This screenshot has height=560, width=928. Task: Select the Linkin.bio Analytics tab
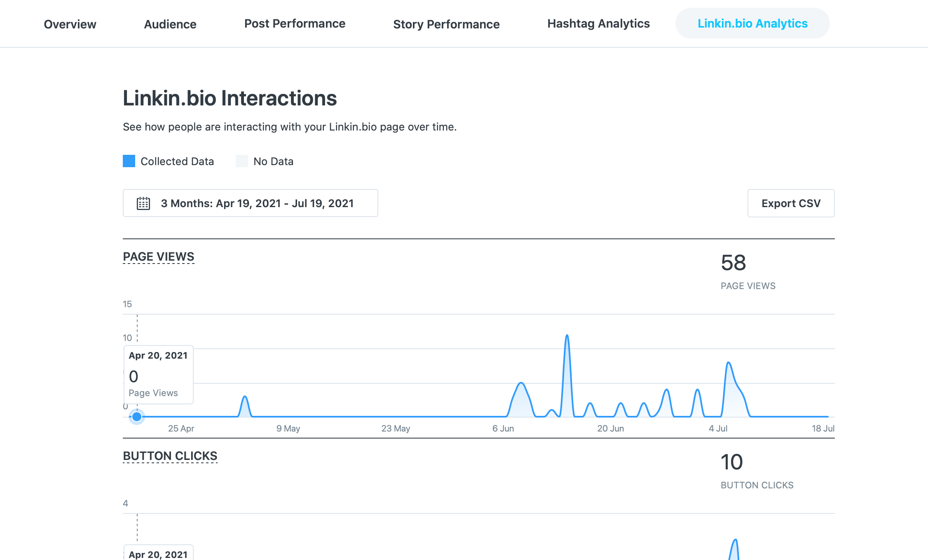[752, 23]
